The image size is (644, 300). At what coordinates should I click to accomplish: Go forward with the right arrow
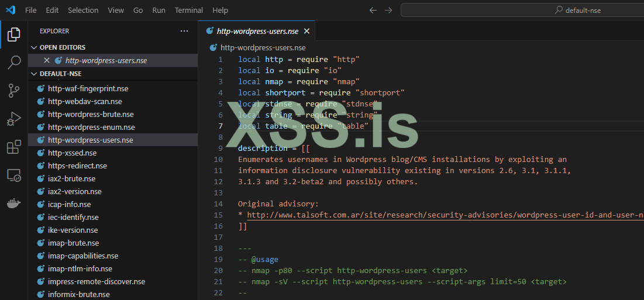tap(388, 11)
